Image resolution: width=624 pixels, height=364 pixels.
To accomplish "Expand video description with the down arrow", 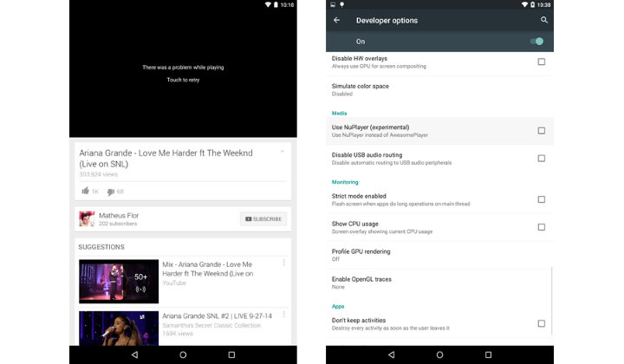I will point(283,152).
